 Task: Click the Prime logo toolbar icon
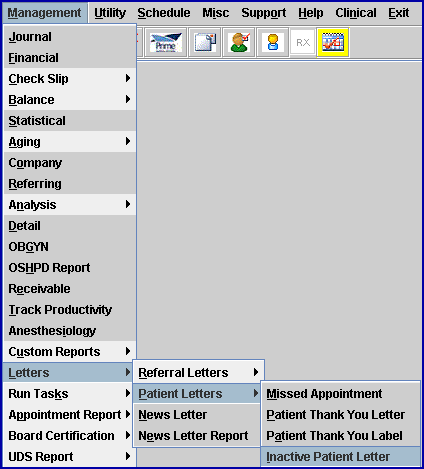(x=166, y=43)
